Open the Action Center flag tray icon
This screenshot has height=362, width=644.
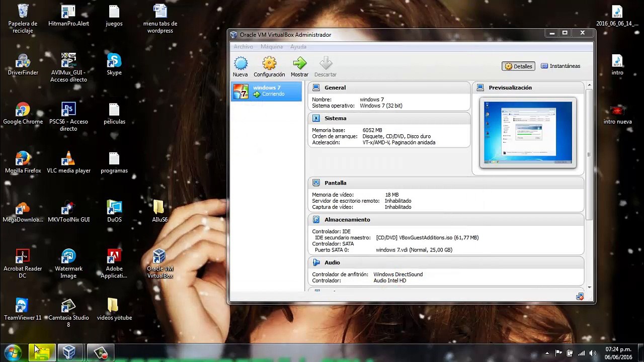point(558,353)
